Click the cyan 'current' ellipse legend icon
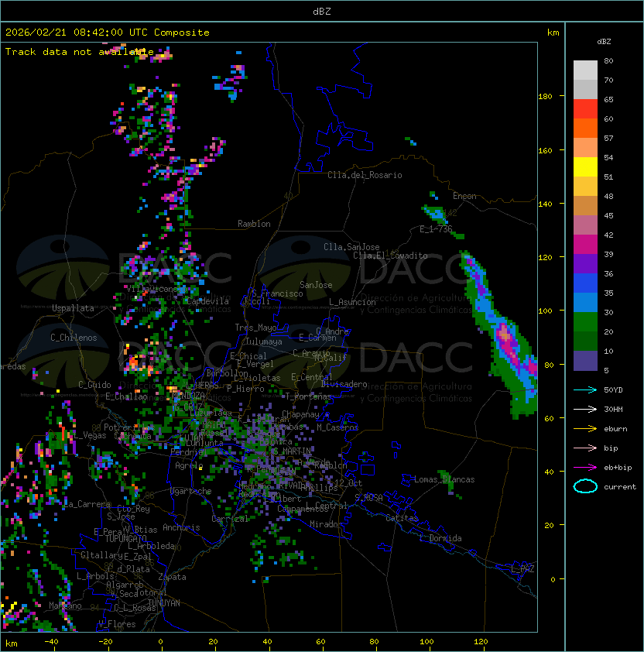Image resolution: width=644 pixels, height=652 pixels. point(585,486)
